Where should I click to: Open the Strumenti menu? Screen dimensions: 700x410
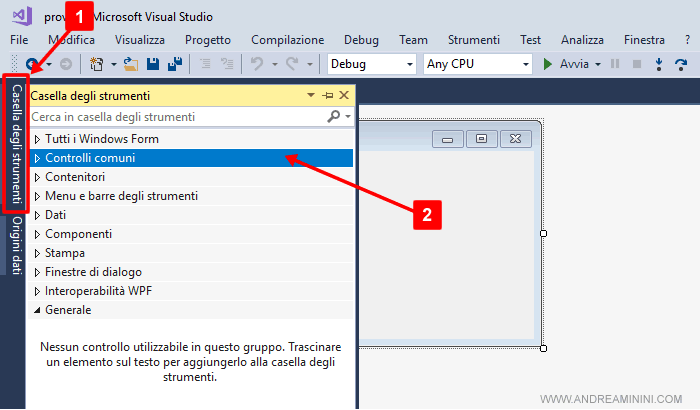point(474,40)
